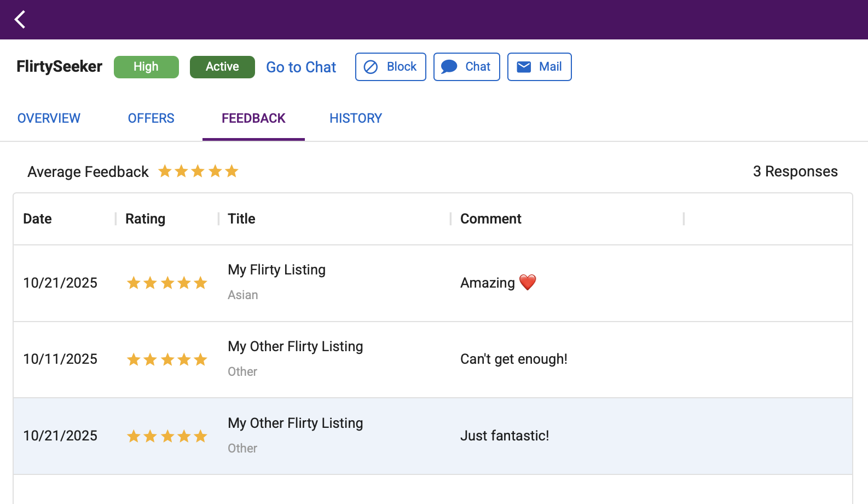Click the FlirtySeeker username

59,67
